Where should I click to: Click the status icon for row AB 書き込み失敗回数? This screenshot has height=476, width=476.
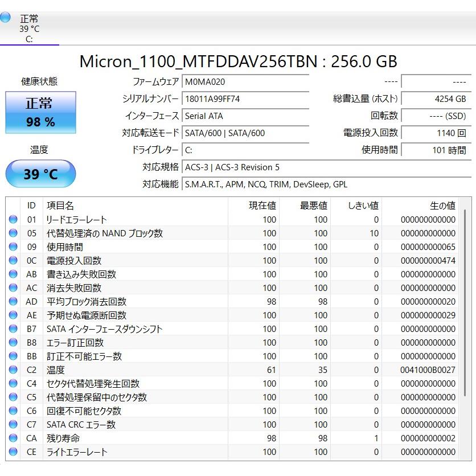point(13,274)
